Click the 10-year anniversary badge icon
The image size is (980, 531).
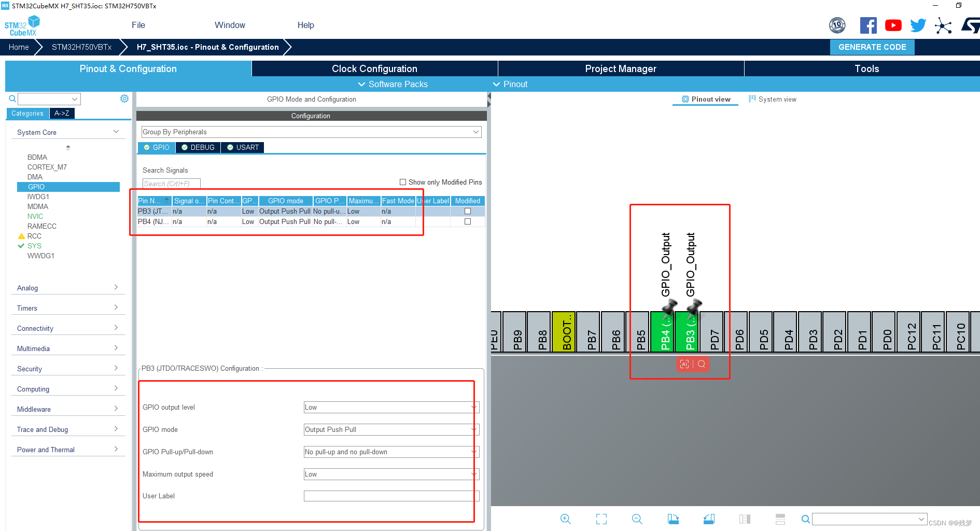click(837, 25)
